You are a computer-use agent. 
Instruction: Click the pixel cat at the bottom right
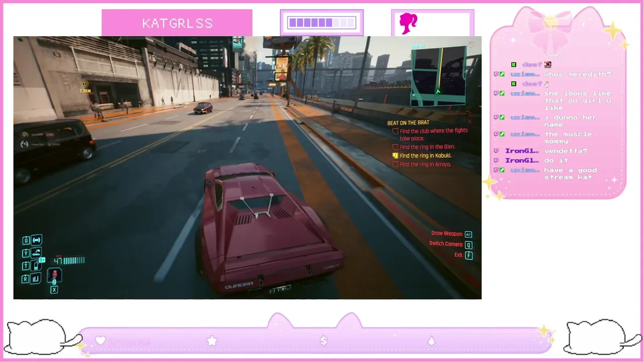point(602,336)
